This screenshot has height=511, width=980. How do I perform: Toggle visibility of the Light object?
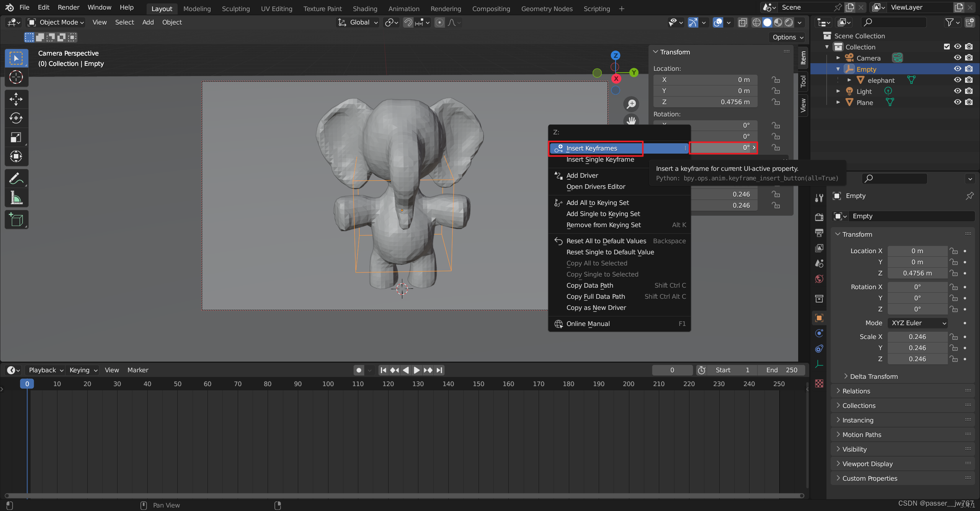click(x=957, y=91)
